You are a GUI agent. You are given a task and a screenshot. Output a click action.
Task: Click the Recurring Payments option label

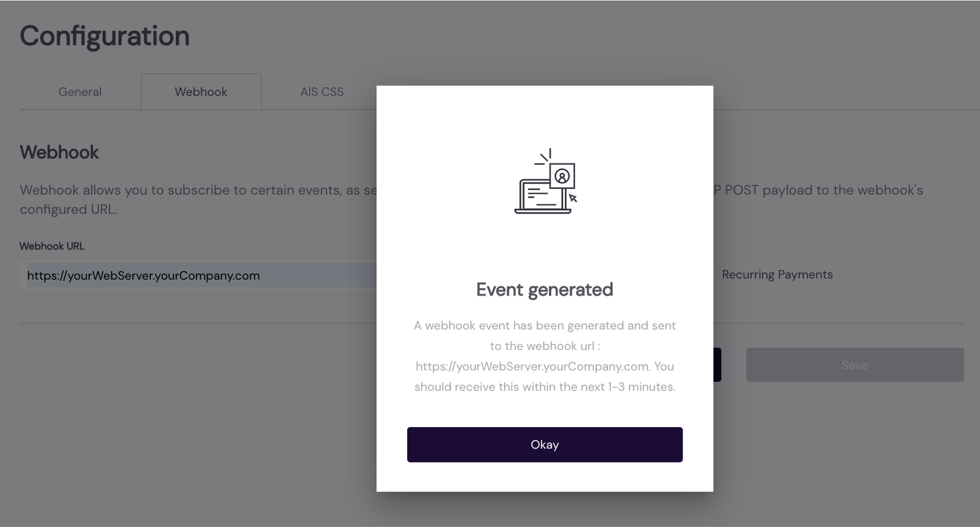coord(777,275)
